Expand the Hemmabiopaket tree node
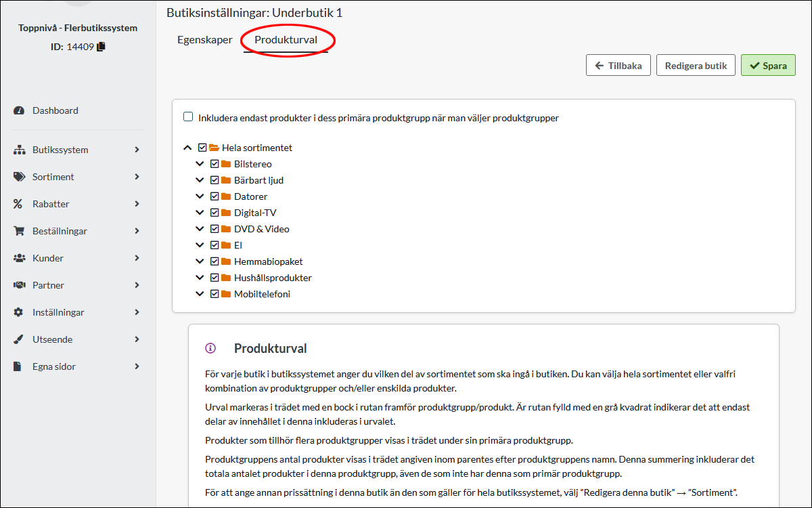Screen dimensions: 812x508 (x=200, y=261)
